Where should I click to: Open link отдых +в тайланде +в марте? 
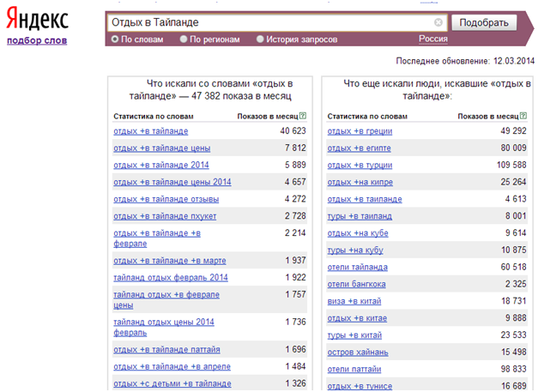pos(170,261)
